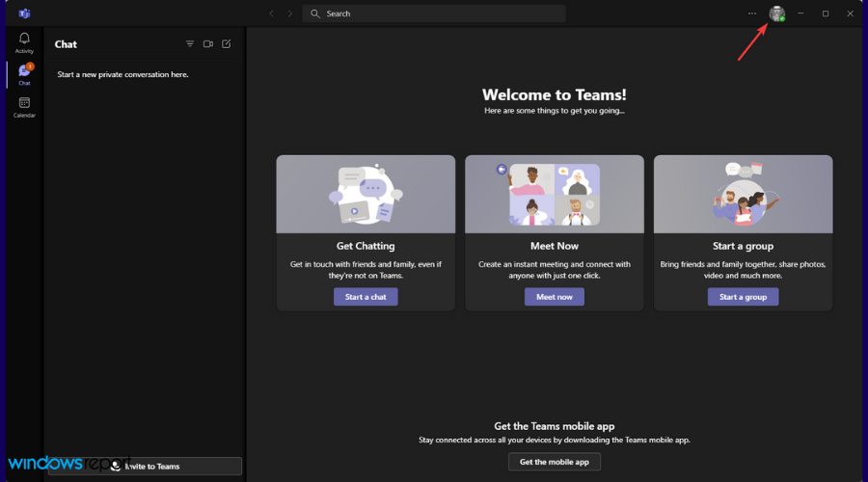Click the Meet Now illustration
This screenshot has height=482, width=868.
pyautogui.click(x=555, y=194)
